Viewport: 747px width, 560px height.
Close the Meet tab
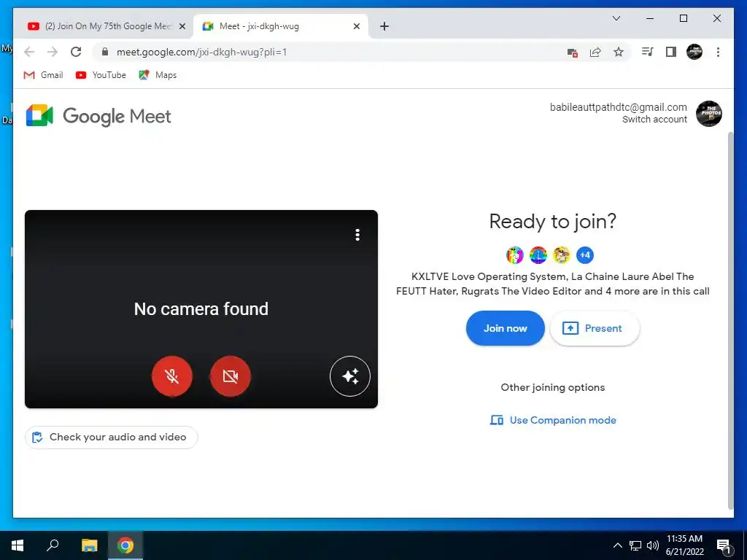356,27
